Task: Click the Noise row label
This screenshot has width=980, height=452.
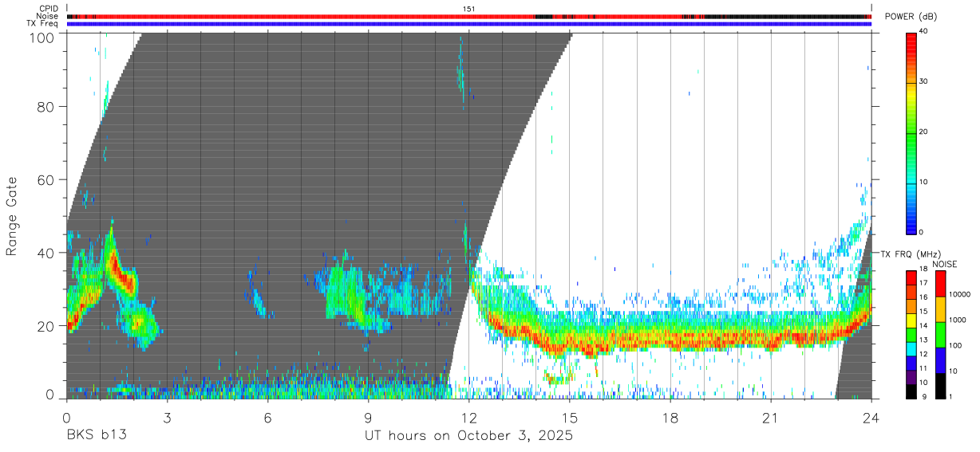Action: [x=47, y=16]
